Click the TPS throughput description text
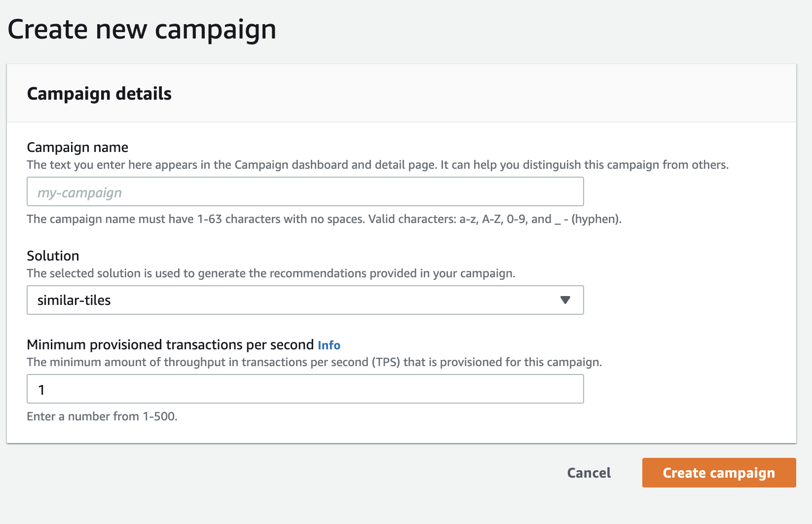The height and width of the screenshot is (524, 812). pos(314,362)
